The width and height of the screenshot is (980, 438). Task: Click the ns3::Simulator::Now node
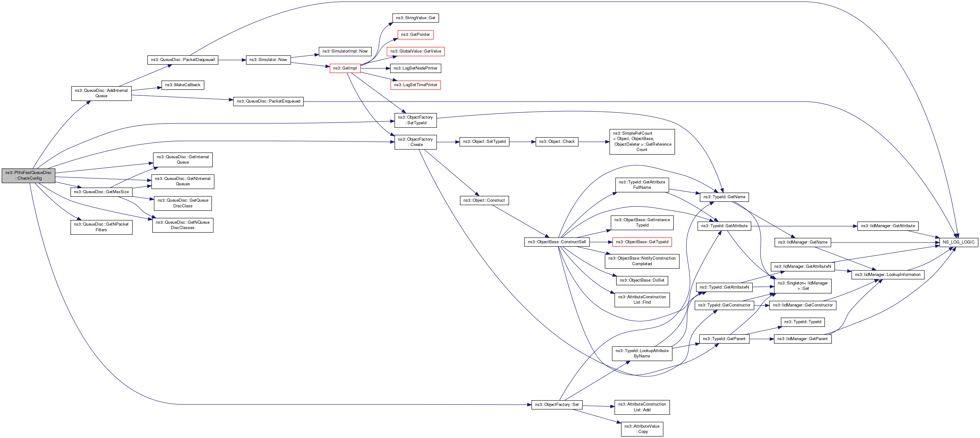click(268, 60)
